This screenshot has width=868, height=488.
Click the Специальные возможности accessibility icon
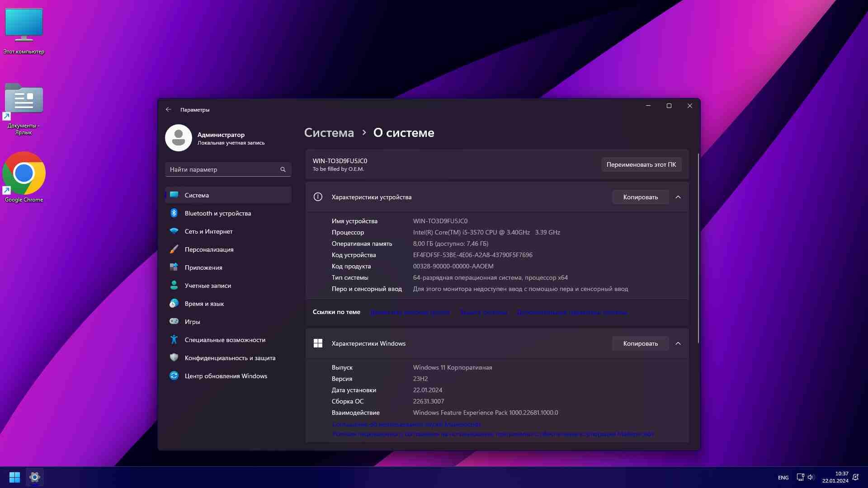click(x=174, y=339)
